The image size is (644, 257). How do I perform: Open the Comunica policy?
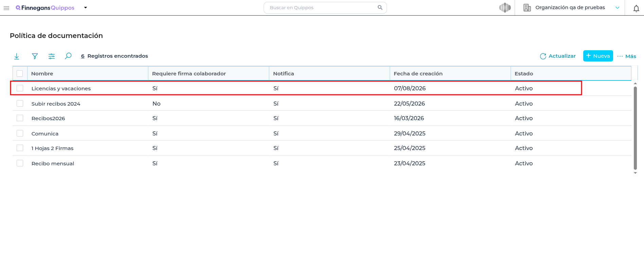tap(45, 133)
